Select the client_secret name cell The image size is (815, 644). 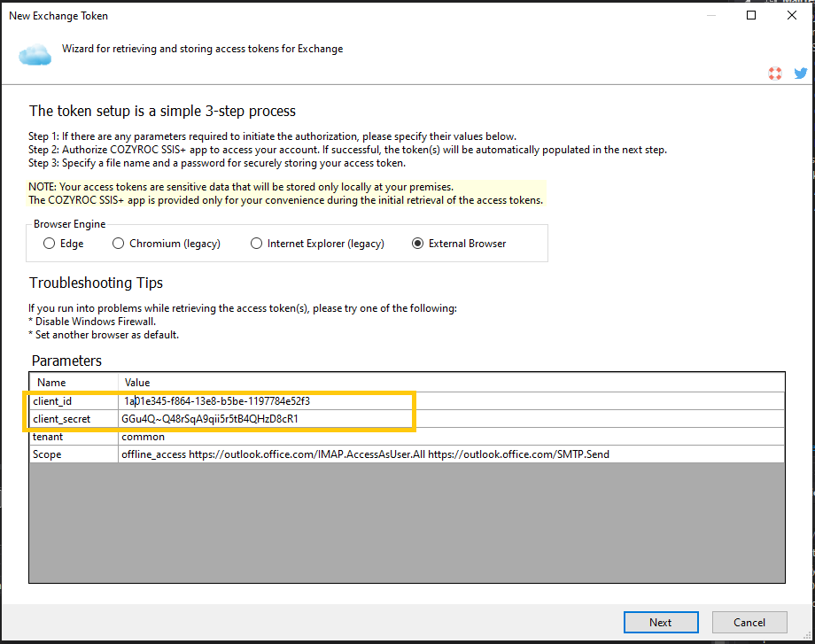73,419
